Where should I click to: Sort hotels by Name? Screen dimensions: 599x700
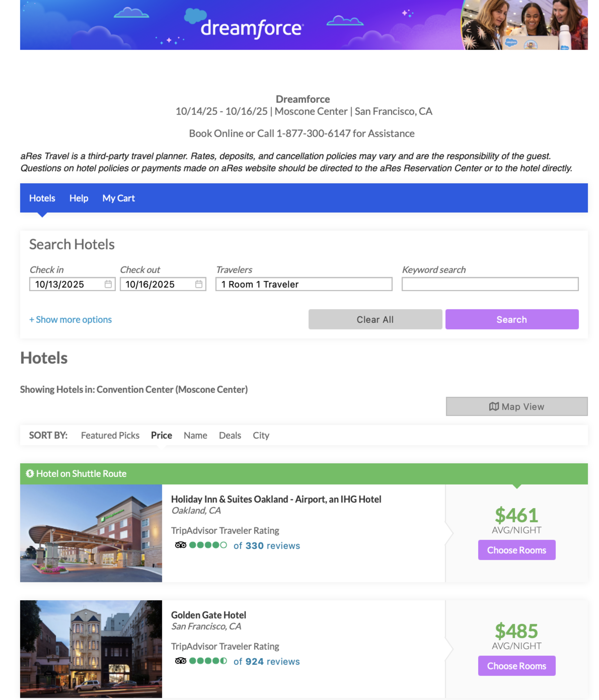195,435
